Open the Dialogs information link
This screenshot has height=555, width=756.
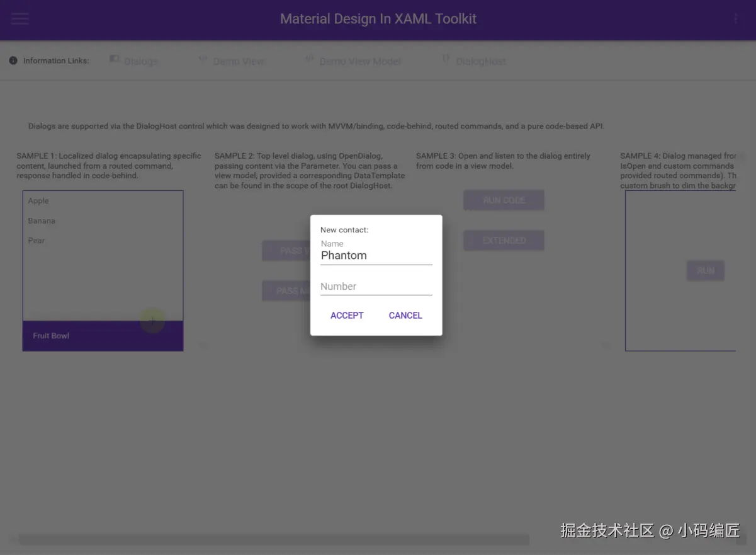(x=133, y=61)
